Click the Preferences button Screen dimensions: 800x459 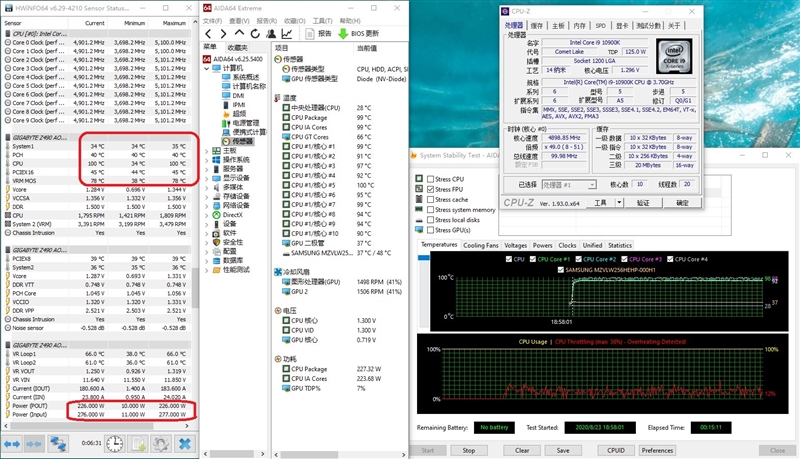[x=657, y=450]
